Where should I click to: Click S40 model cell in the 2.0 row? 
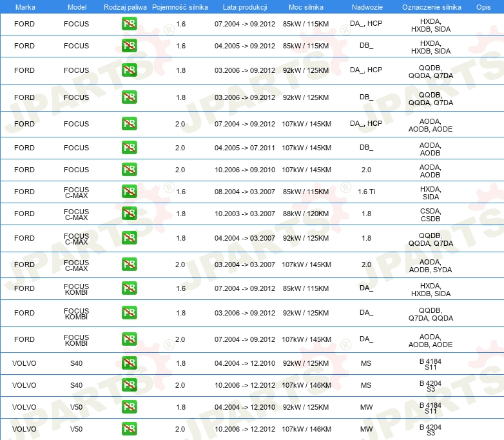(76, 385)
